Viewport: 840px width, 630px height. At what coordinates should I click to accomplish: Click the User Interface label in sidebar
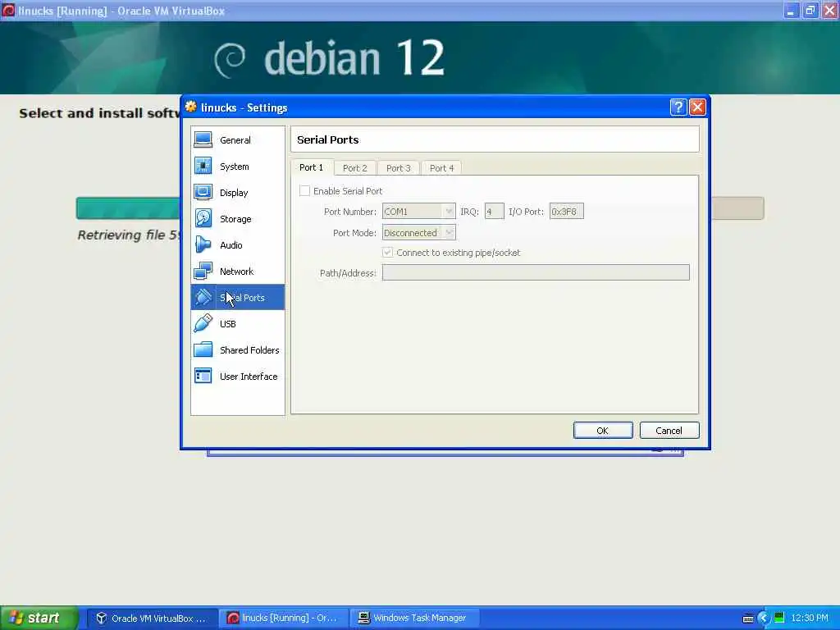[249, 377]
